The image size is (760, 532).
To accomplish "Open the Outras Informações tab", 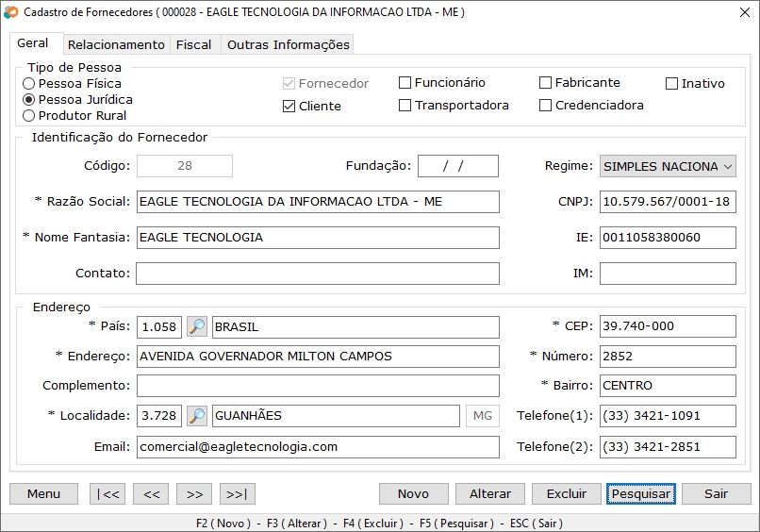I will click(288, 44).
